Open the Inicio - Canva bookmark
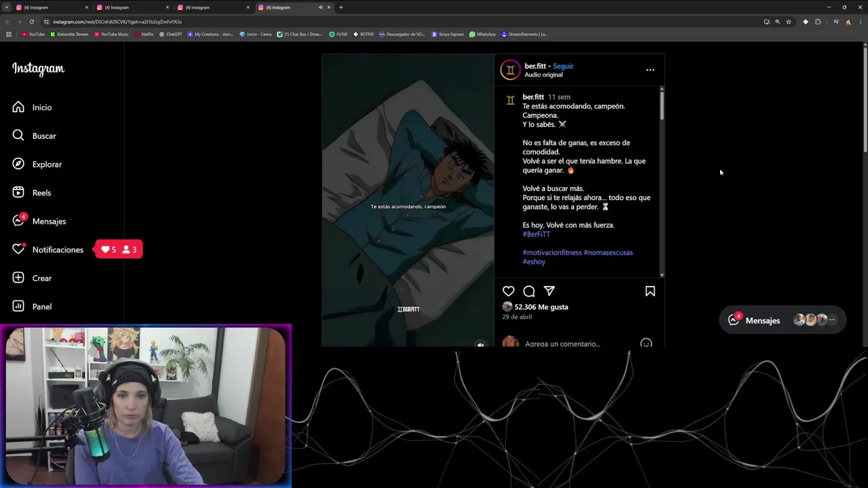 tap(256, 34)
